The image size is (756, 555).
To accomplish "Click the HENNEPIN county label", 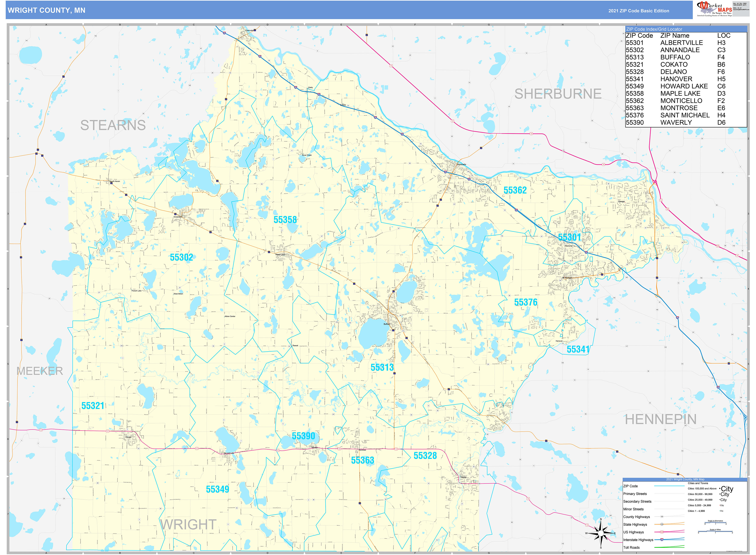I will click(x=661, y=419).
